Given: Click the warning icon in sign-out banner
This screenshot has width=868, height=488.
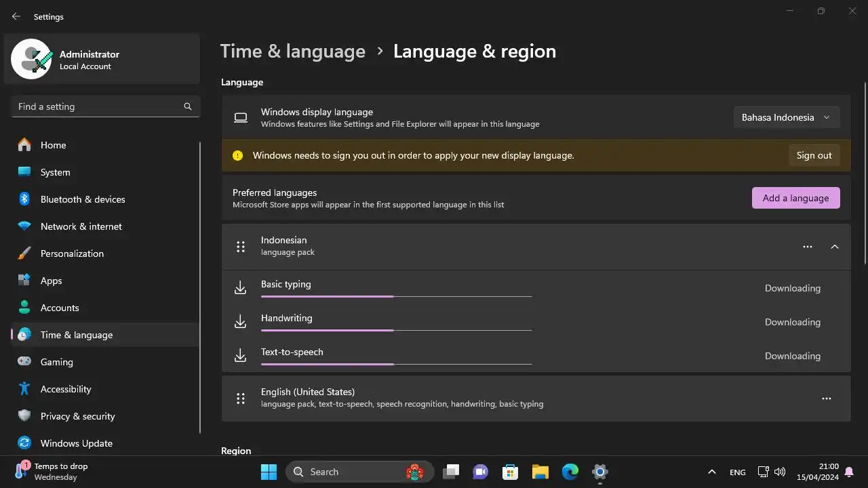Looking at the screenshot, I should (x=237, y=155).
